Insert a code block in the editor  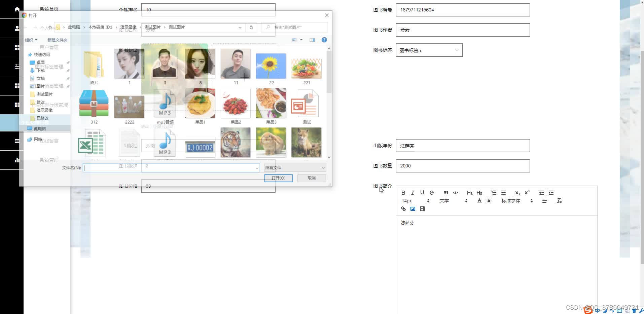(x=456, y=193)
